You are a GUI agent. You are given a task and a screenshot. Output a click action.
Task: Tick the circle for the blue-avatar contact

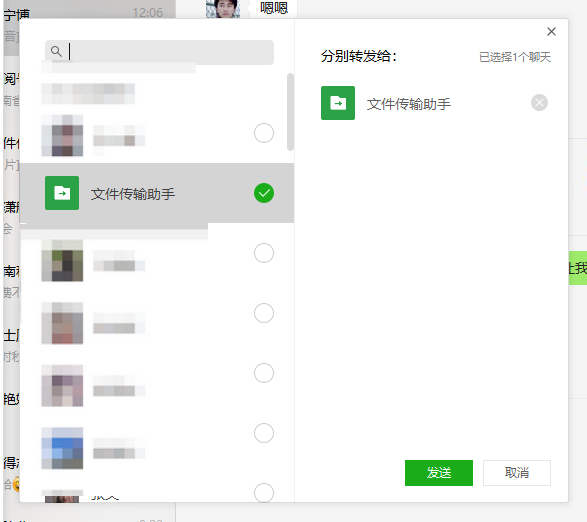point(264,433)
